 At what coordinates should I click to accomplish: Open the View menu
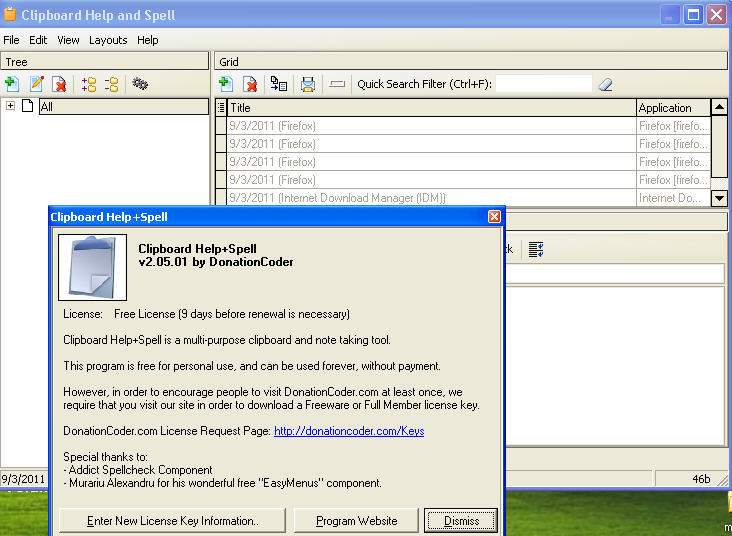68,40
